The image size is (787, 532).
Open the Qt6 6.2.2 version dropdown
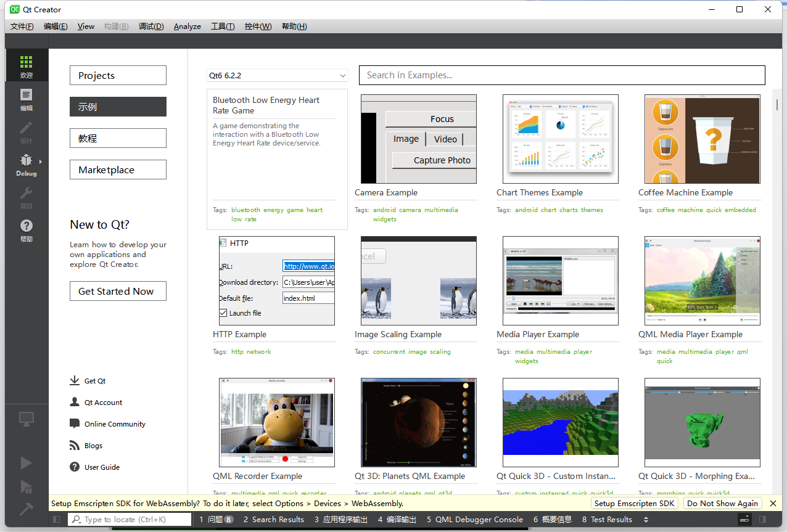[278, 76]
